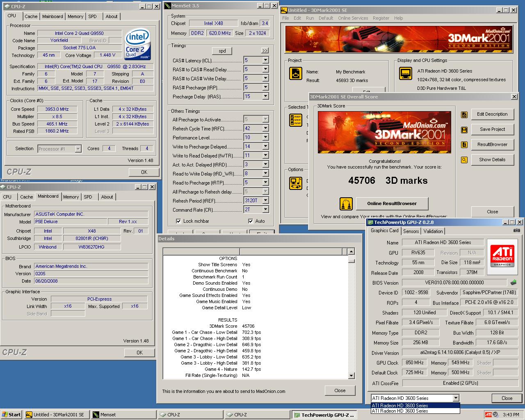
Task: Click the monitor icon in Display and CPU Settings
Action: (x=405, y=73)
